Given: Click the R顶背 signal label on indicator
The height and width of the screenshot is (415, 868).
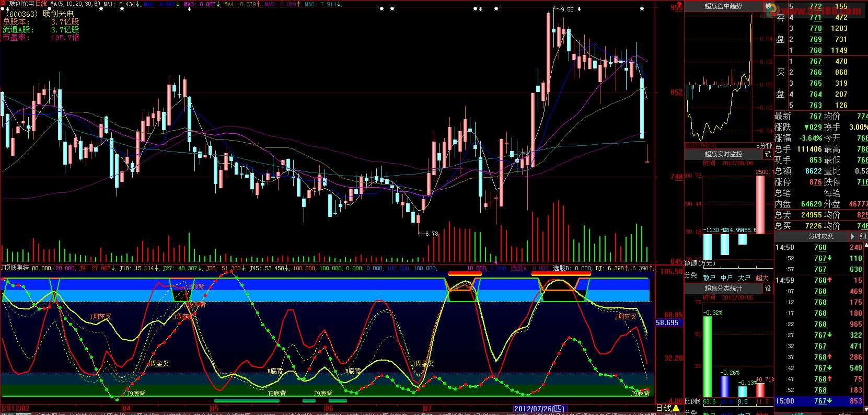Looking at the screenshot, I should [196, 287].
